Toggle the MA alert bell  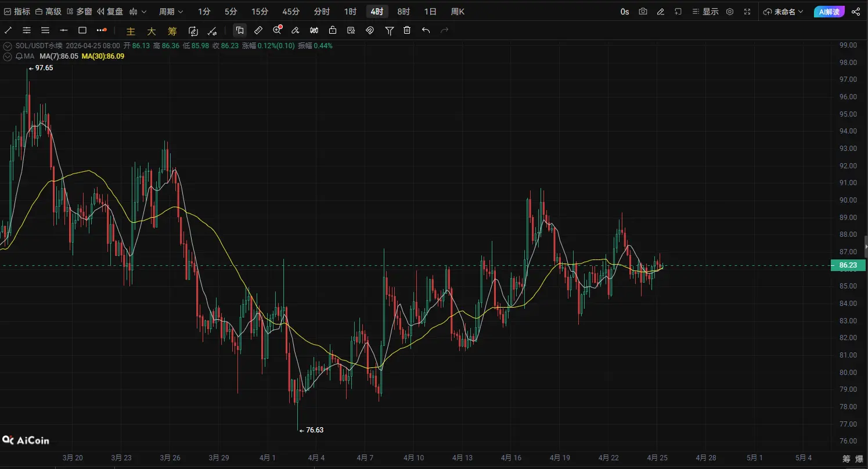coord(19,56)
